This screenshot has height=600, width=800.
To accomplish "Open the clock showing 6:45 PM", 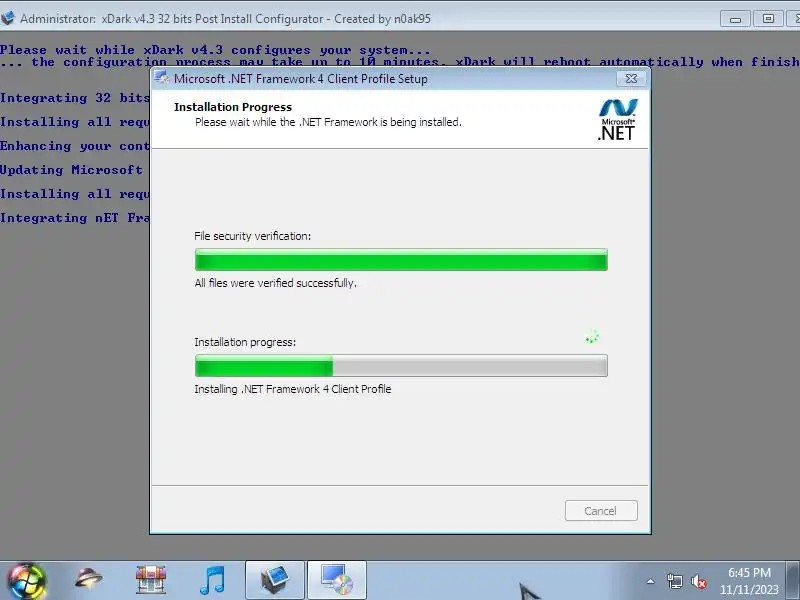I will (749, 581).
